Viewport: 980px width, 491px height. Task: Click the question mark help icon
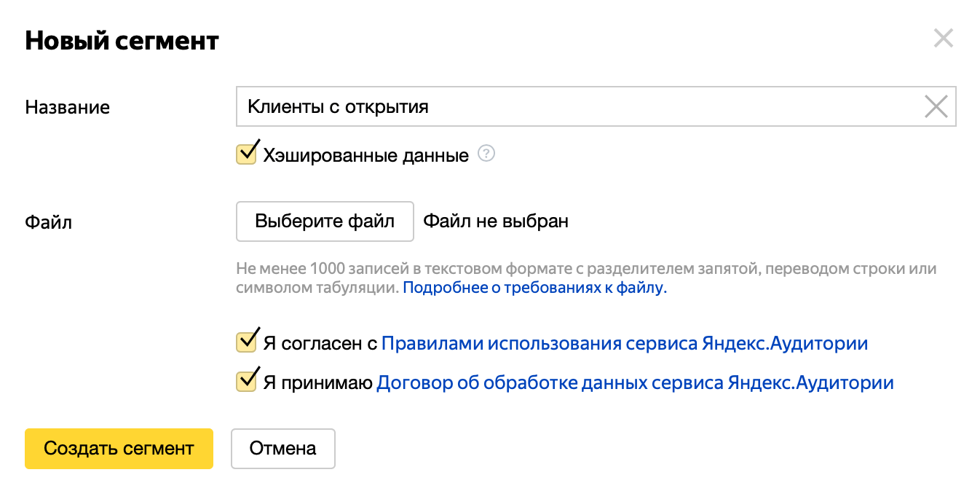point(486,154)
